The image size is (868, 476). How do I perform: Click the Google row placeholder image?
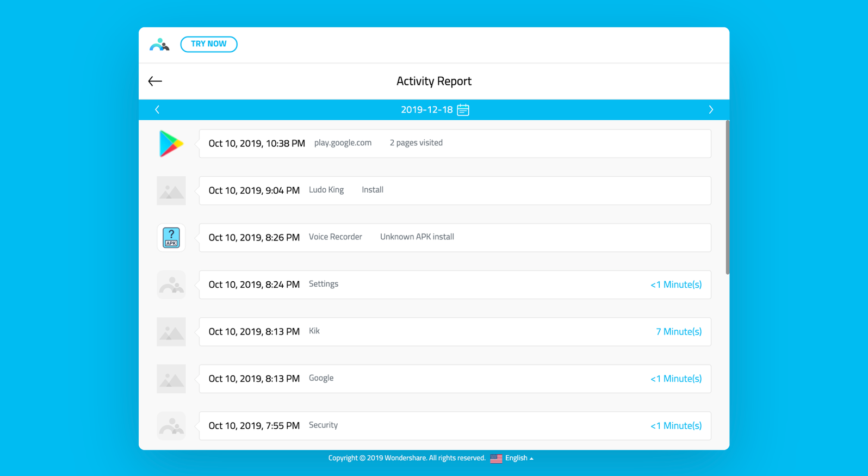(171, 379)
